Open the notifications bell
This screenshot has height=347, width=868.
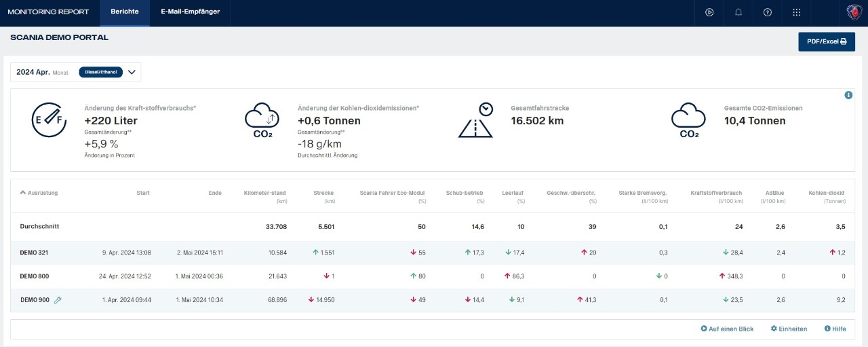[x=738, y=12]
